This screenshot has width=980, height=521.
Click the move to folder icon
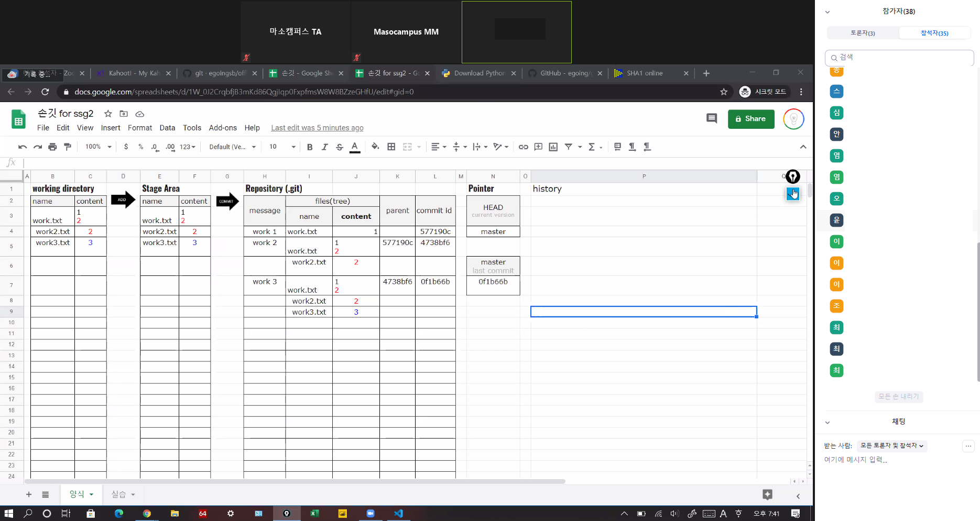coord(124,114)
